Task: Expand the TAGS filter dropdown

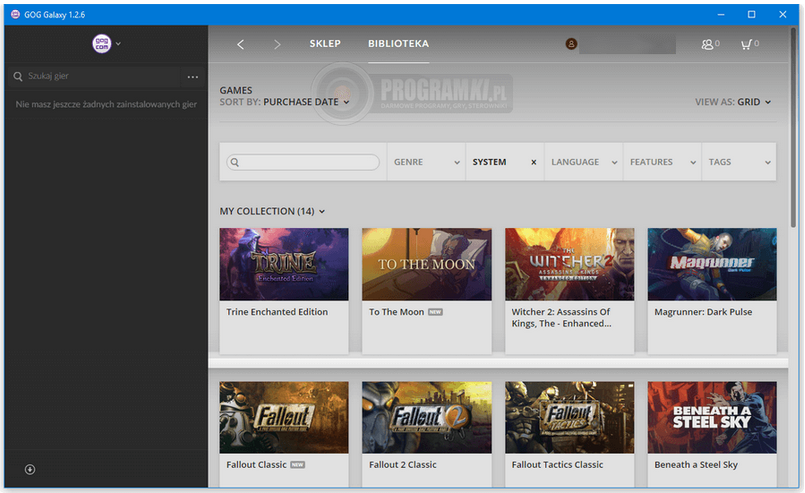Action: (739, 162)
